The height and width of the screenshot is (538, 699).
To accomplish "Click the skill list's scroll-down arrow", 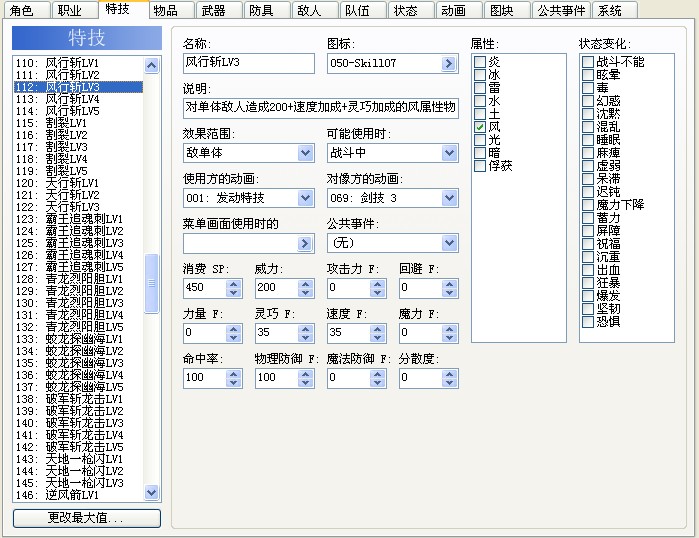I will [152, 493].
